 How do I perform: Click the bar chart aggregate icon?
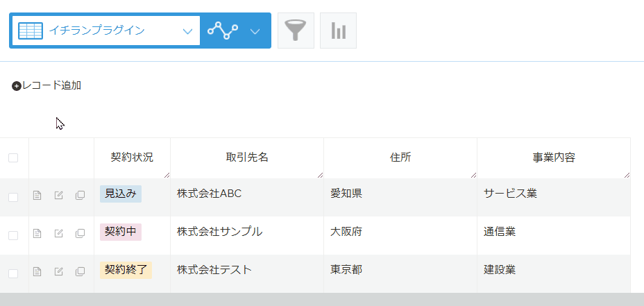point(338,31)
